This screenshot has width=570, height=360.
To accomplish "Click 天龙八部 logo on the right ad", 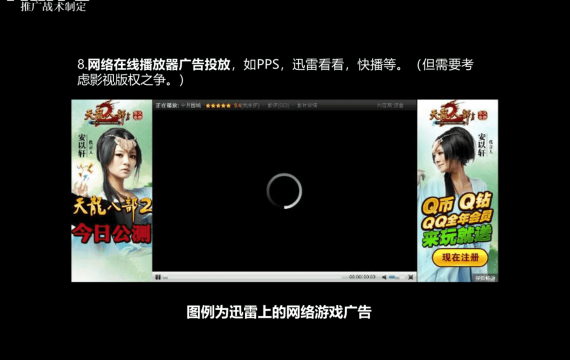I will coord(458,114).
